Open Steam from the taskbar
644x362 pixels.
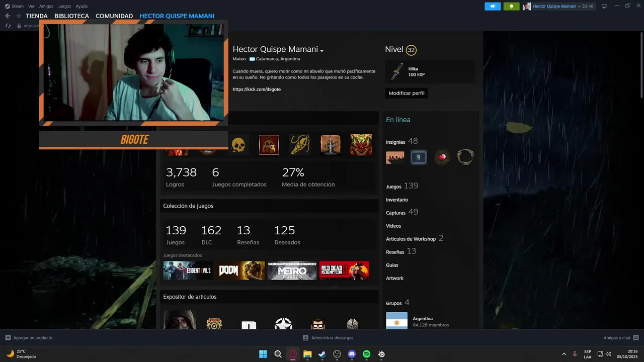322,354
